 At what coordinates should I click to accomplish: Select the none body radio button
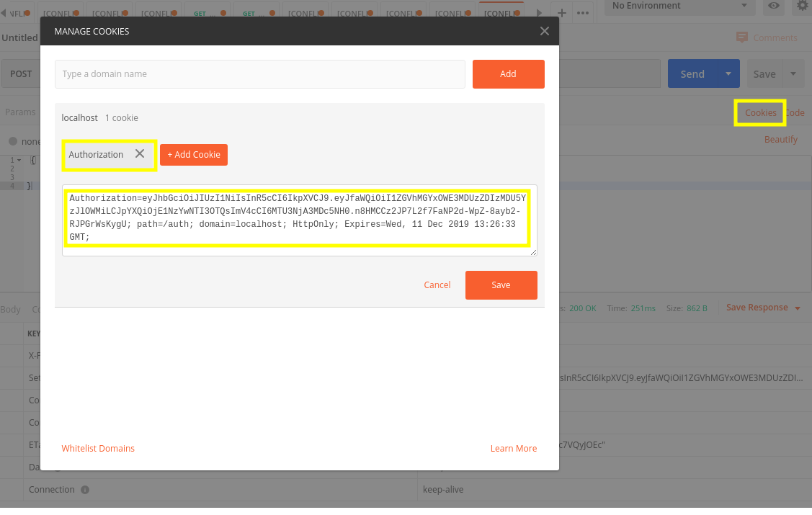[x=13, y=141]
